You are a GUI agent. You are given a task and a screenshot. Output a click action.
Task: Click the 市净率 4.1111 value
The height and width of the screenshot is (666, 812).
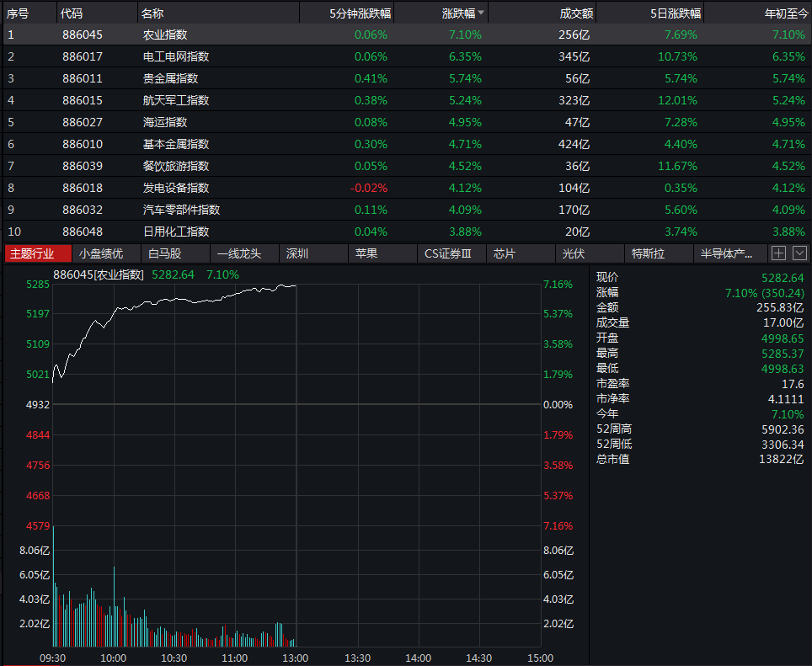[x=786, y=399]
